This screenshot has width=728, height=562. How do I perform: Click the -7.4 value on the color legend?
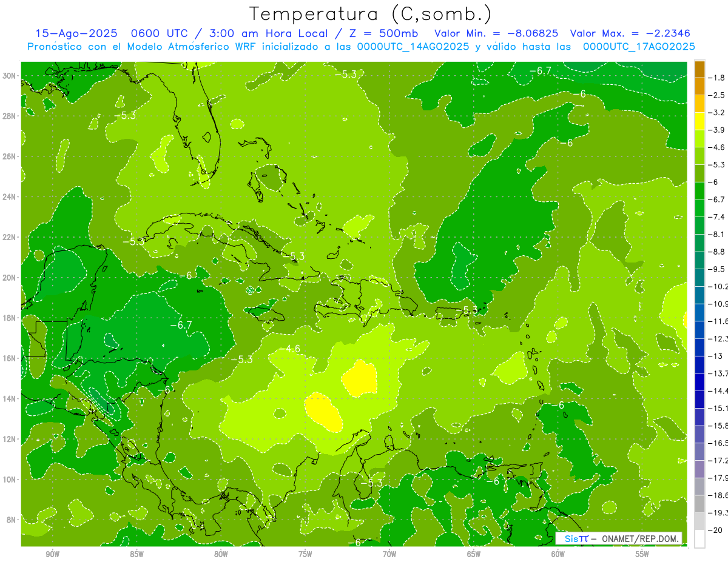(x=717, y=216)
